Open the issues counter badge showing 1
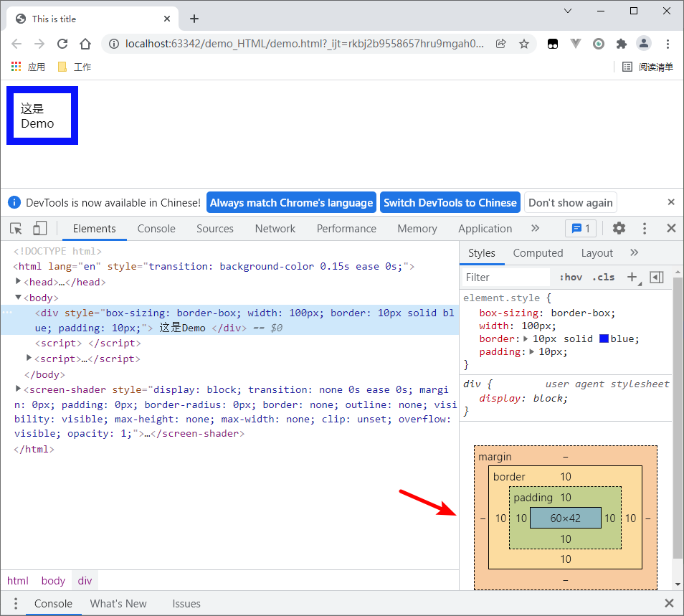 (581, 228)
